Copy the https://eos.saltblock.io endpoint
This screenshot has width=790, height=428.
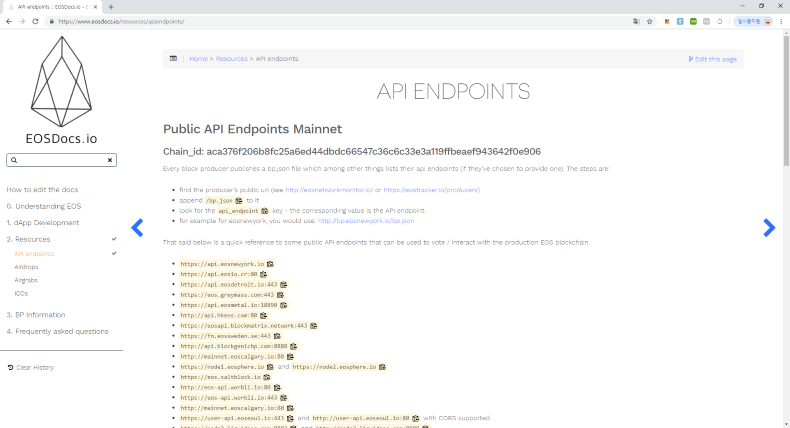(x=267, y=377)
